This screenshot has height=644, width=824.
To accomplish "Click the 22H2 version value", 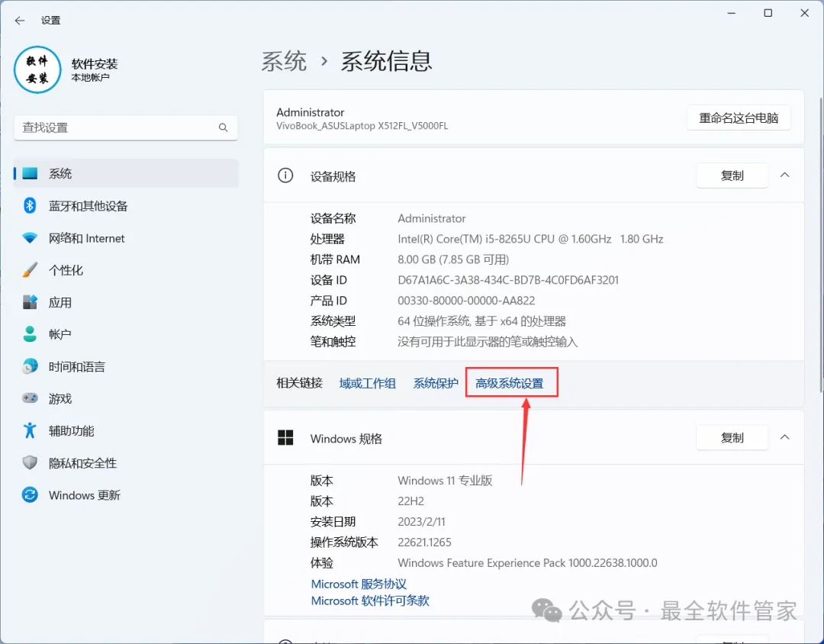I will (x=411, y=501).
